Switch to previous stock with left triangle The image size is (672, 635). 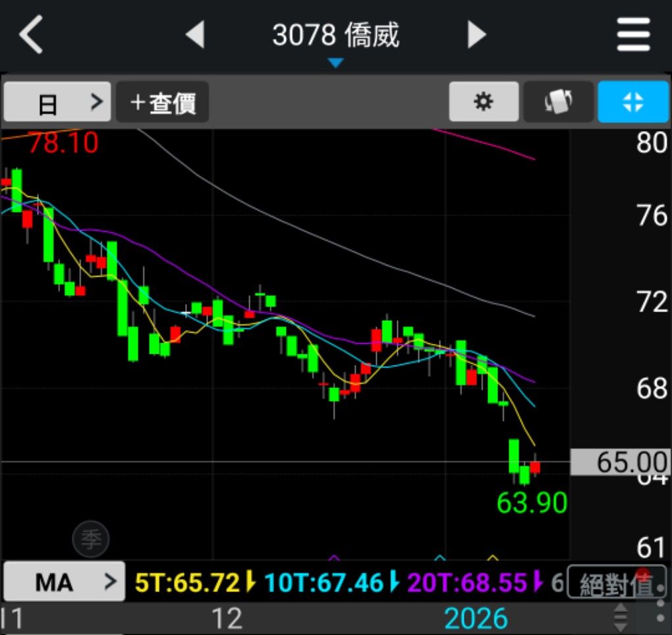pos(195,34)
